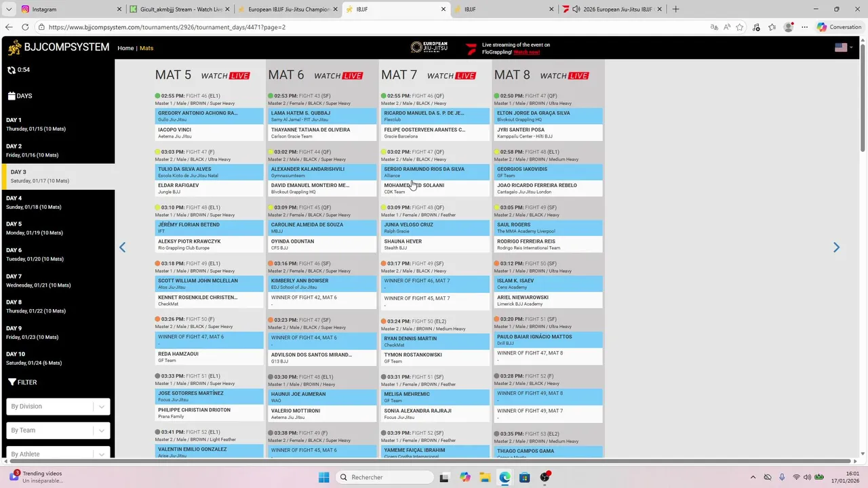The height and width of the screenshot is (488, 868).
Task: Click athlete Caroline Almeida De Souza
Action: (x=307, y=224)
